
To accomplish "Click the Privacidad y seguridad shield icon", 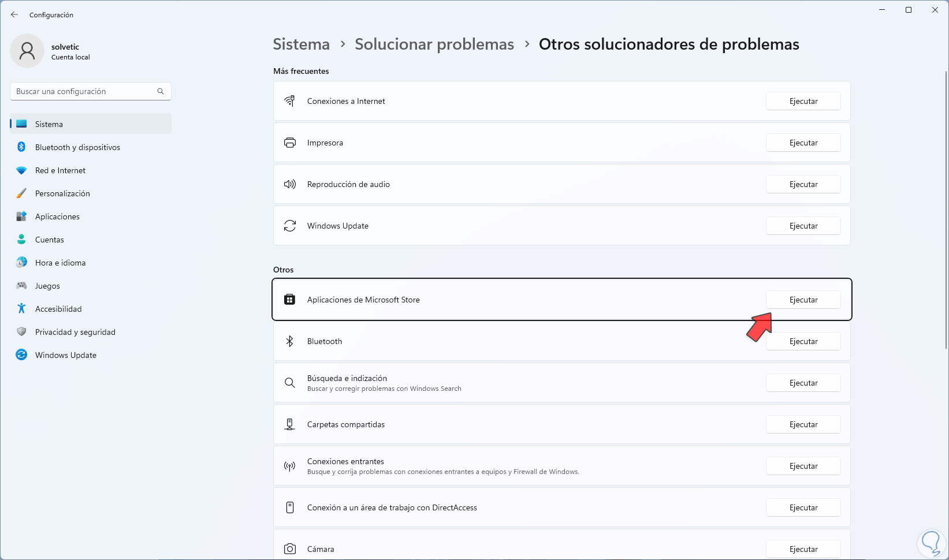I will click(x=21, y=332).
